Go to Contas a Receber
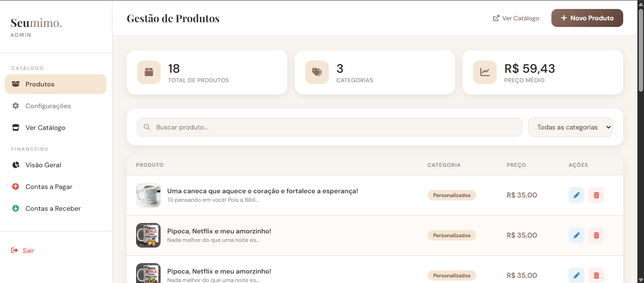 point(55,208)
